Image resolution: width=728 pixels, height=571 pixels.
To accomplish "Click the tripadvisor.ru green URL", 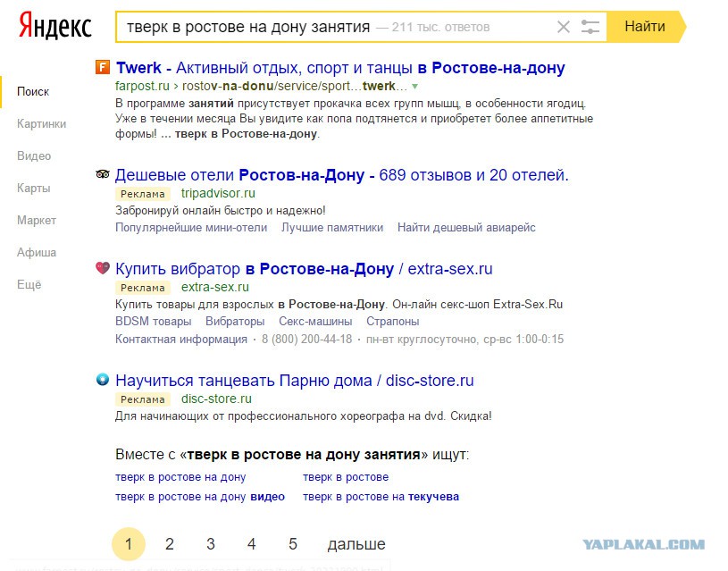I will coord(218,193).
